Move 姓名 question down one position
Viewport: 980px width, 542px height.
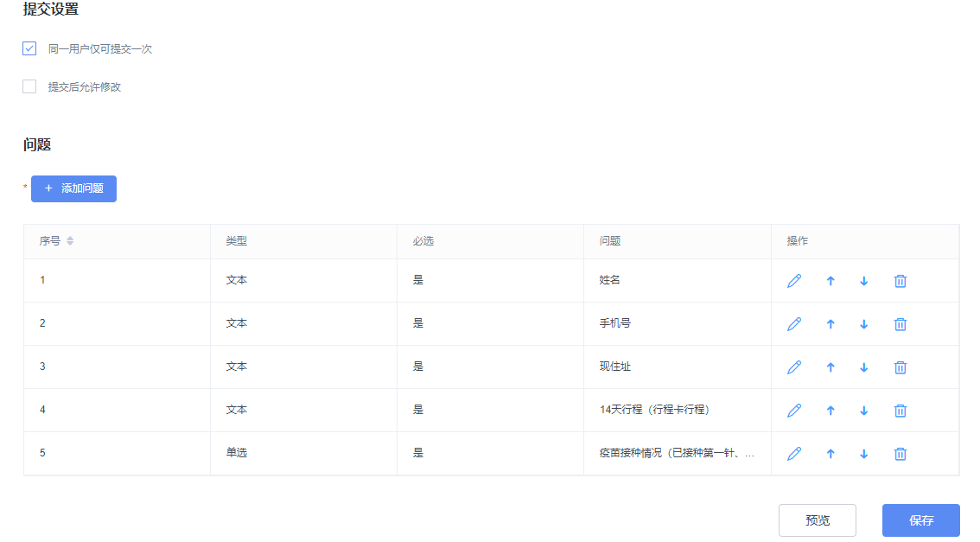pyautogui.click(x=863, y=281)
